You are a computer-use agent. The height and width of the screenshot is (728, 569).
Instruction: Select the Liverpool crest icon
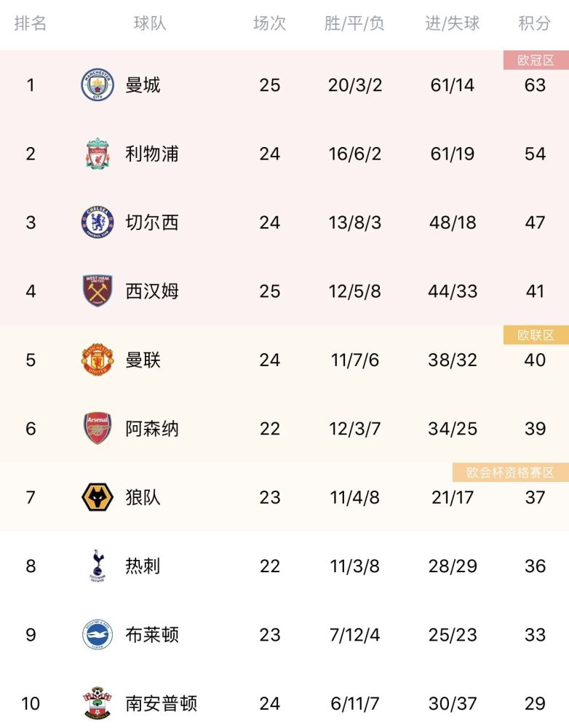click(98, 154)
